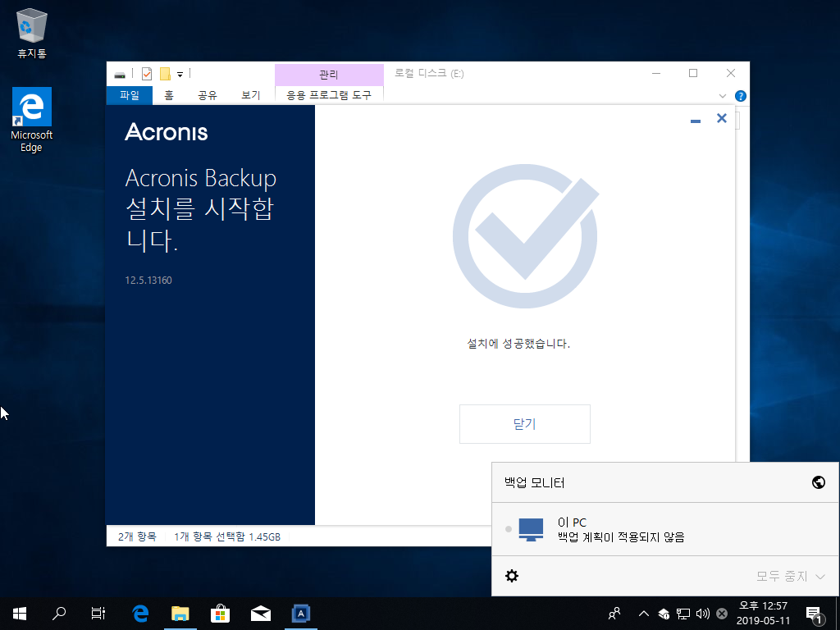Click the drive icon in Explorer title bar
Viewport: 840px width, 630px height.
pyautogui.click(x=120, y=75)
